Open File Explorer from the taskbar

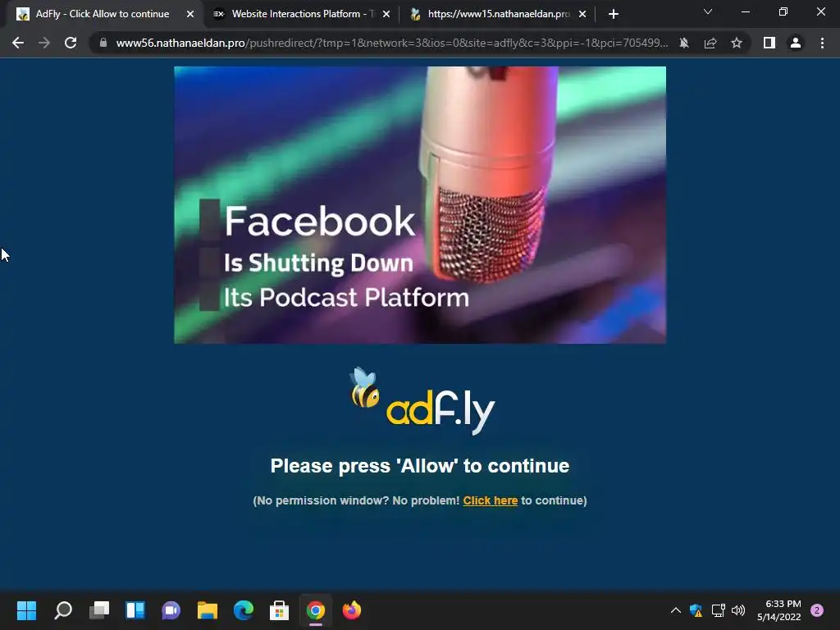208,610
